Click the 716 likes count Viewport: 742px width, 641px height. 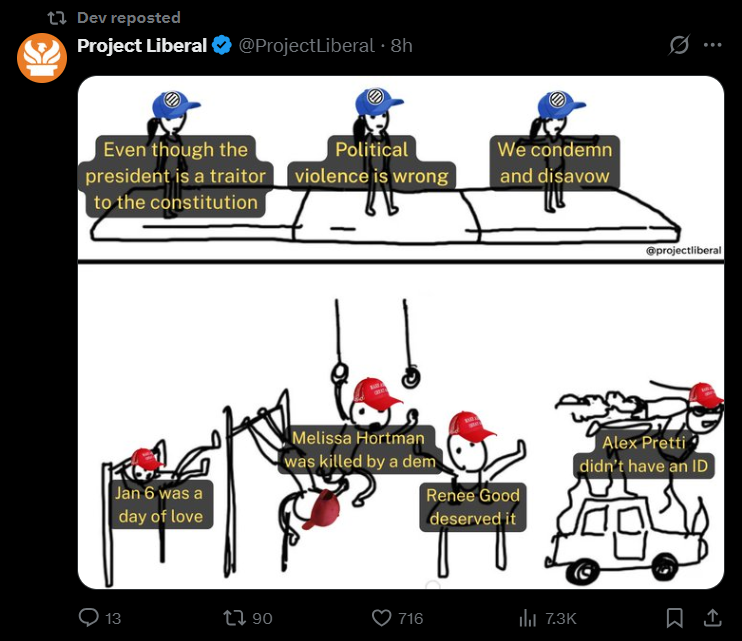tap(411, 618)
